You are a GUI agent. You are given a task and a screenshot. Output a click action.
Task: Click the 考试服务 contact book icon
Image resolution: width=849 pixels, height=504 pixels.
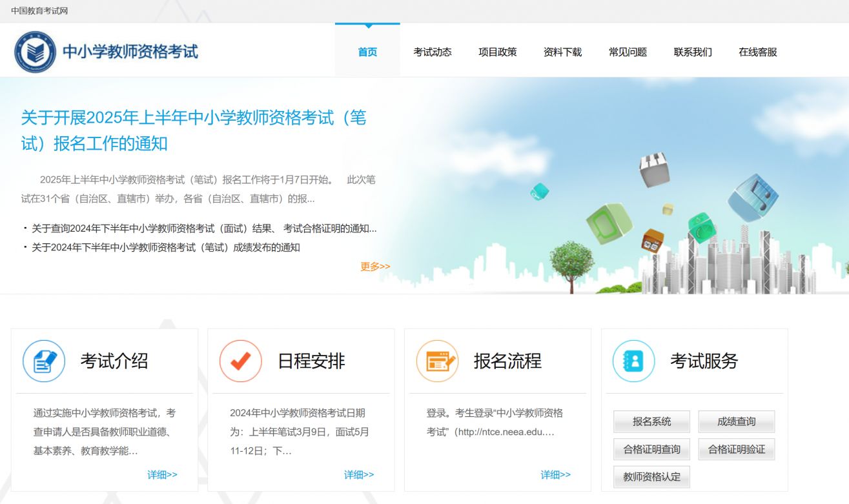coord(633,361)
